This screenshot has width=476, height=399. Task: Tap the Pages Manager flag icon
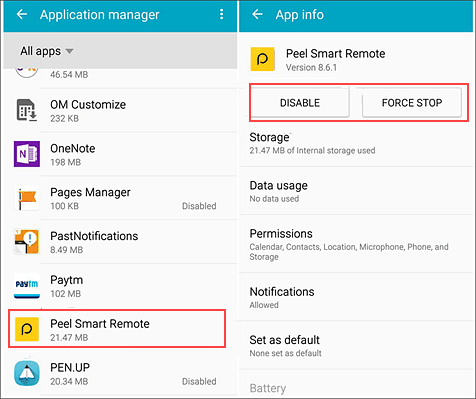coord(27,198)
